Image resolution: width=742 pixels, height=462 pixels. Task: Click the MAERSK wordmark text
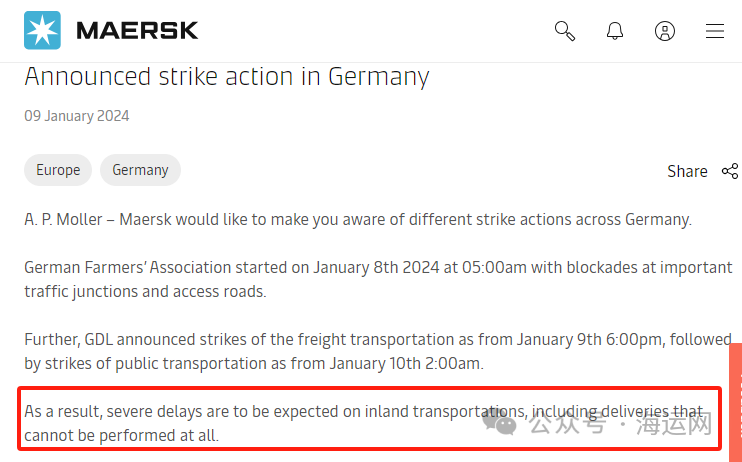click(137, 31)
